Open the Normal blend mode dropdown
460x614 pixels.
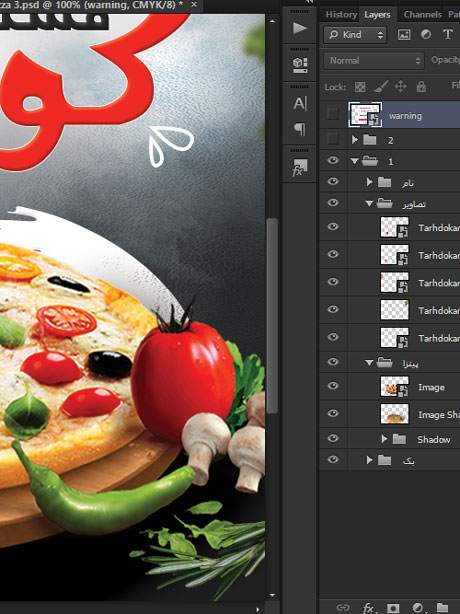pyautogui.click(x=374, y=61)
